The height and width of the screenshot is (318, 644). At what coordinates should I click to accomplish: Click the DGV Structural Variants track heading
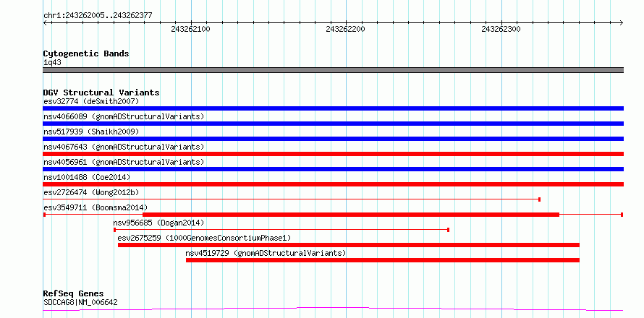pyautogui.click(x=101, y=93)
